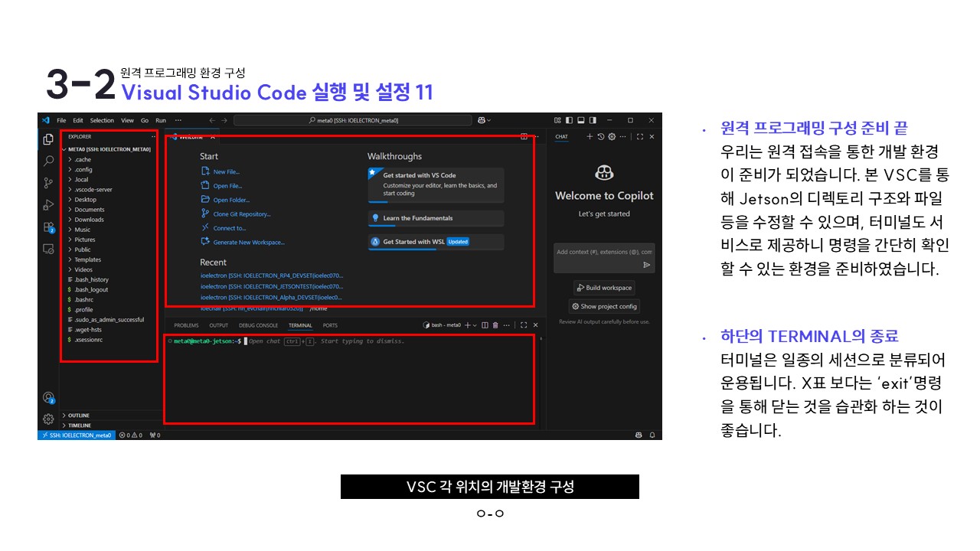
Task: Kill the terminal with the trash icon
Action: [495, 325]
